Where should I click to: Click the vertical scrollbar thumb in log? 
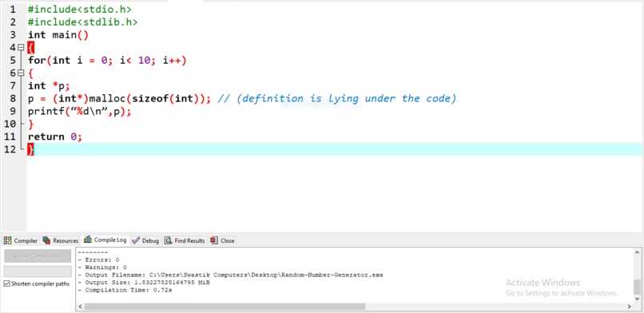pos(637,287)
